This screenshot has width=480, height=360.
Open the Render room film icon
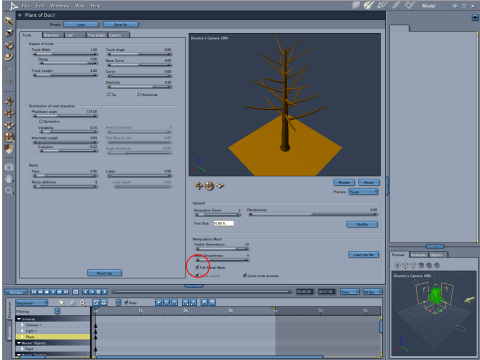pos(409,5)
